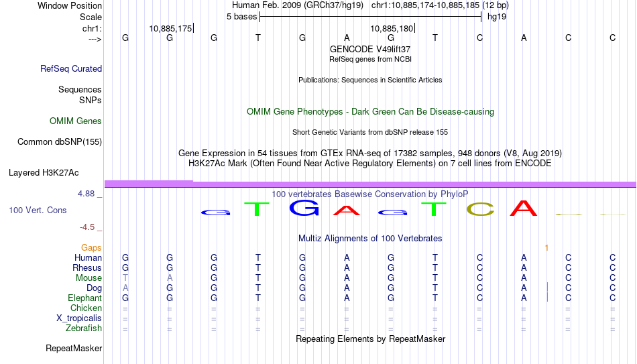
Task: Click the orange insertion bar in Dog row
Action: [x=548, y=288]
